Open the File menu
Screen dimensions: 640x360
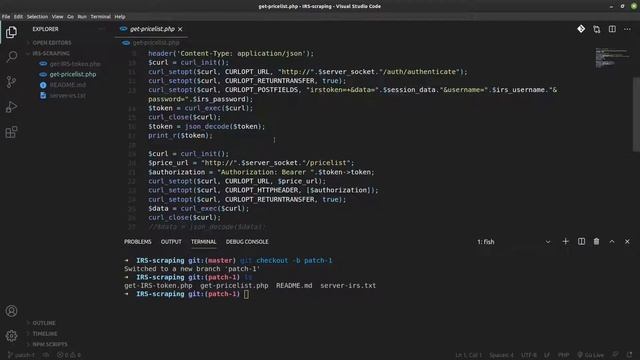(6, 17)
